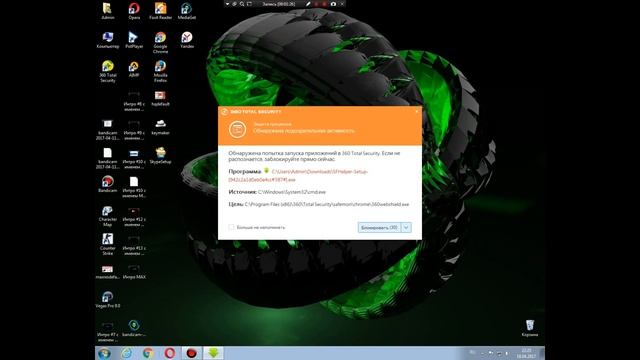Viewport: 640px width, 360px height.
Task: Select the SkypeSetup installer icon
Action: click(x=160, y=156)
